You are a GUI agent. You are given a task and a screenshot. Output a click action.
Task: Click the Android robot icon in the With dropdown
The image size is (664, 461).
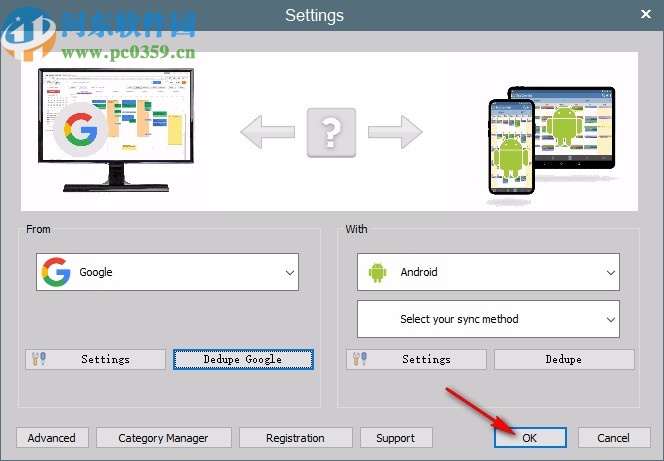click(377, 272)
